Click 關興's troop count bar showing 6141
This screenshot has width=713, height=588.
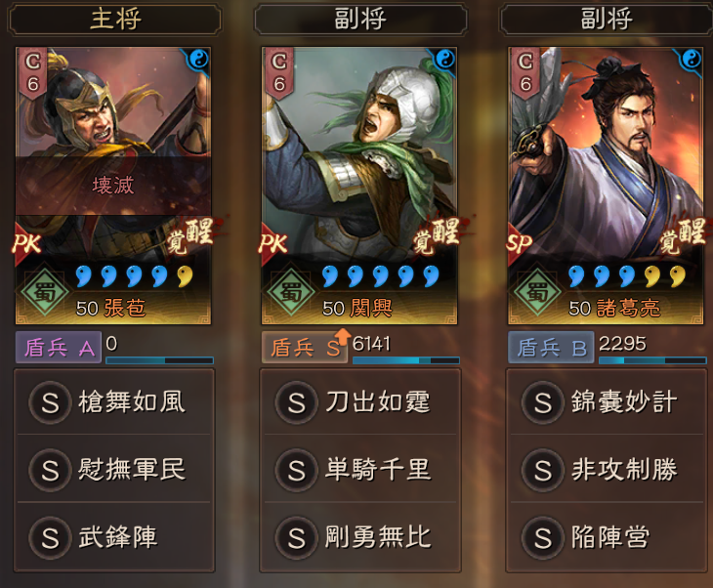click(x=406, y=360)
